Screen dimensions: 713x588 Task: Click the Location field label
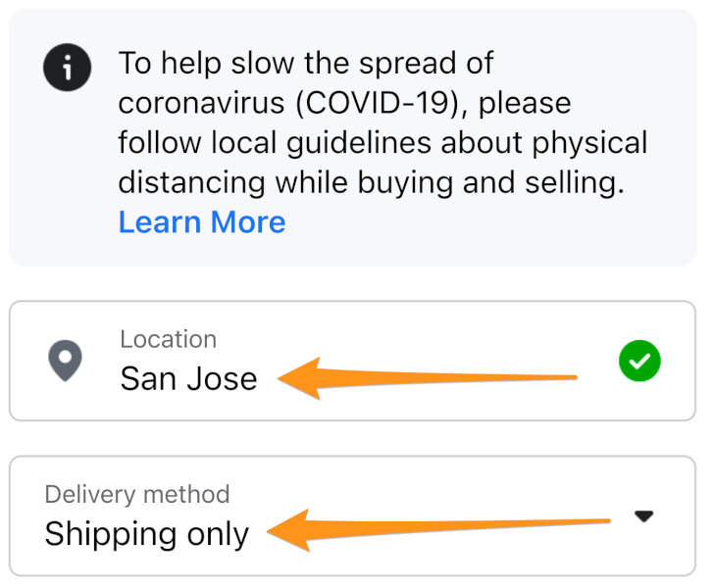point(168,339)
